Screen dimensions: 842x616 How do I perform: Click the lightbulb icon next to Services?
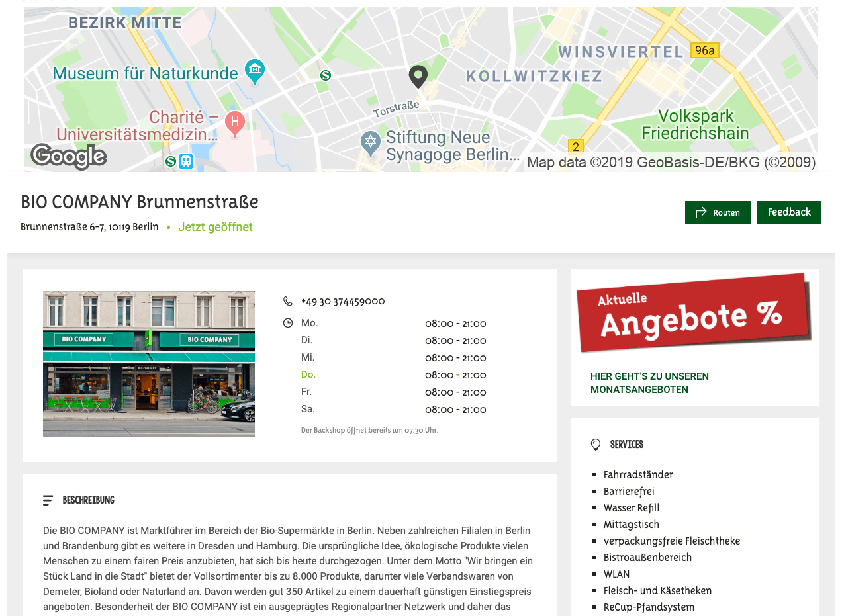click(x=596, y=445)
